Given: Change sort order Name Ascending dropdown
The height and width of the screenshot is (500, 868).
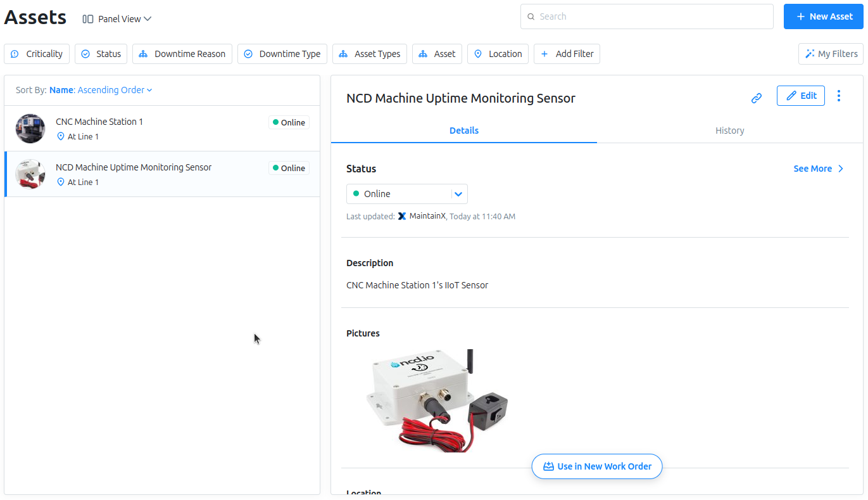Looking at the screenshot, I should click(84, 90).
